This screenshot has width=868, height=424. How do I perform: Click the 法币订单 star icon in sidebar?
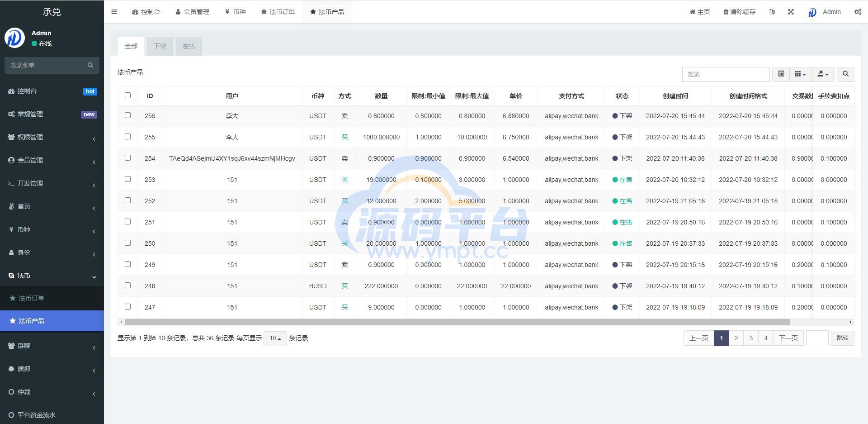pyautogui.click(x=13, y=298)
